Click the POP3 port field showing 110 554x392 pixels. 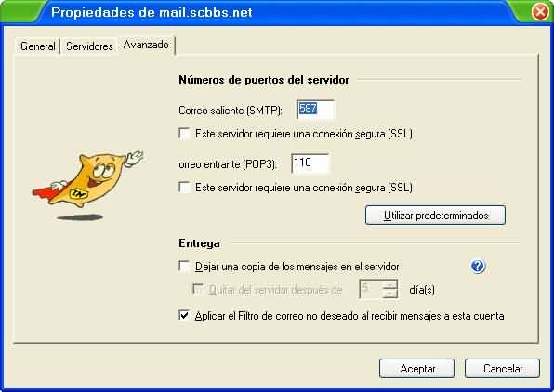[x=310, y=163]
